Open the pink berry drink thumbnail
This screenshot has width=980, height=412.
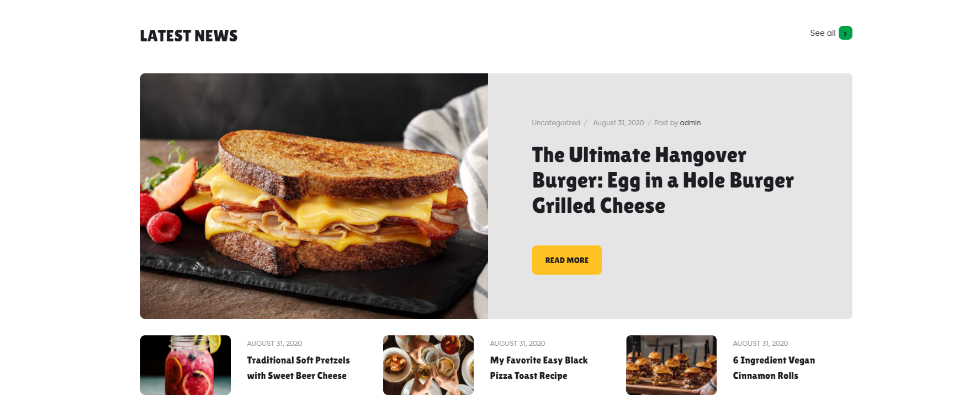(x=186, y=365)
